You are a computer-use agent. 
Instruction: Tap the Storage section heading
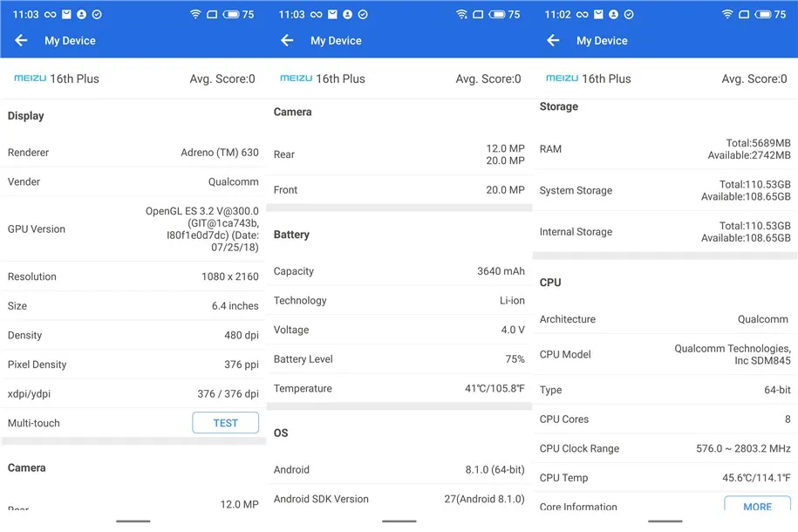(559, 106)
